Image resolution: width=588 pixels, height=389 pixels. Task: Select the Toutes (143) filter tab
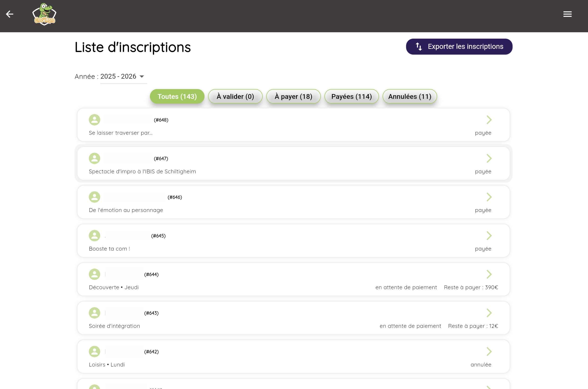click(177, 97)
